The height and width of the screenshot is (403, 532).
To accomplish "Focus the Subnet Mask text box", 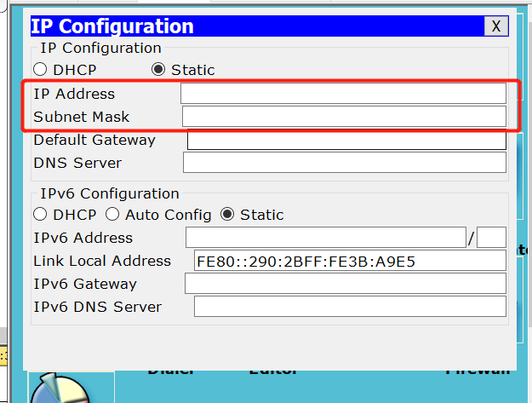I will point(343,117).
